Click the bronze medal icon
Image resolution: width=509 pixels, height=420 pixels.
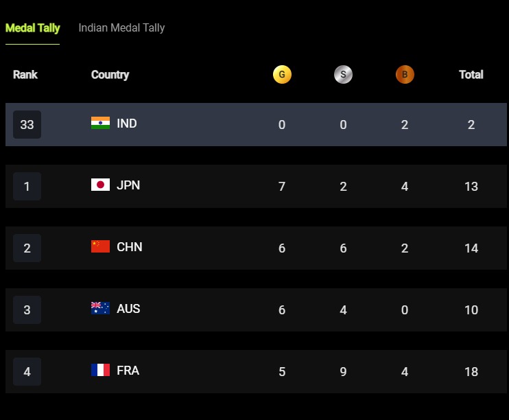coord(405,75)
